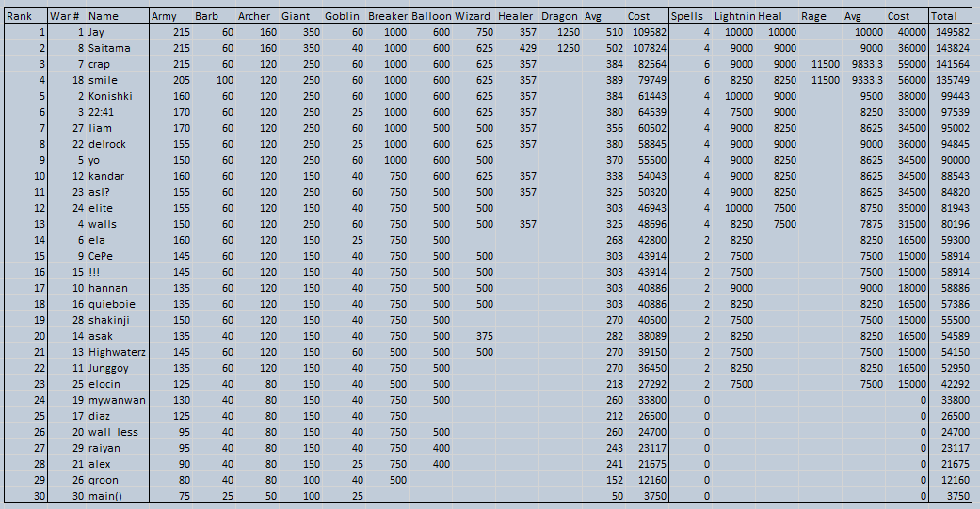Select the total value 42292
Viewport: 980px width, 509px height.
pyautogui.click(x=955, y=384)
